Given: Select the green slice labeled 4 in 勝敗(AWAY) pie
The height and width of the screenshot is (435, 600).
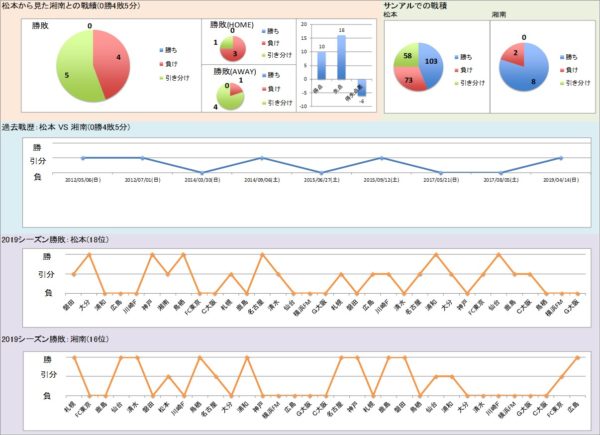Looking at the screenshot, I should [x=230, y=97].
